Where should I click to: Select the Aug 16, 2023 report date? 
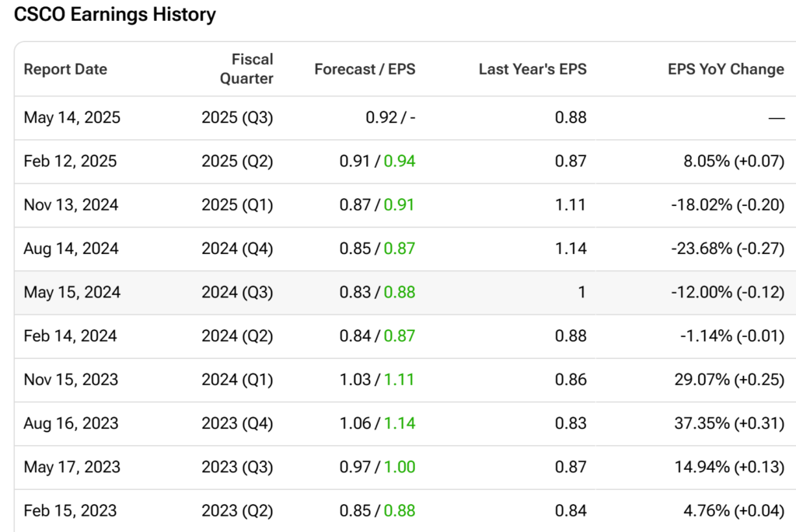[71, 423]
